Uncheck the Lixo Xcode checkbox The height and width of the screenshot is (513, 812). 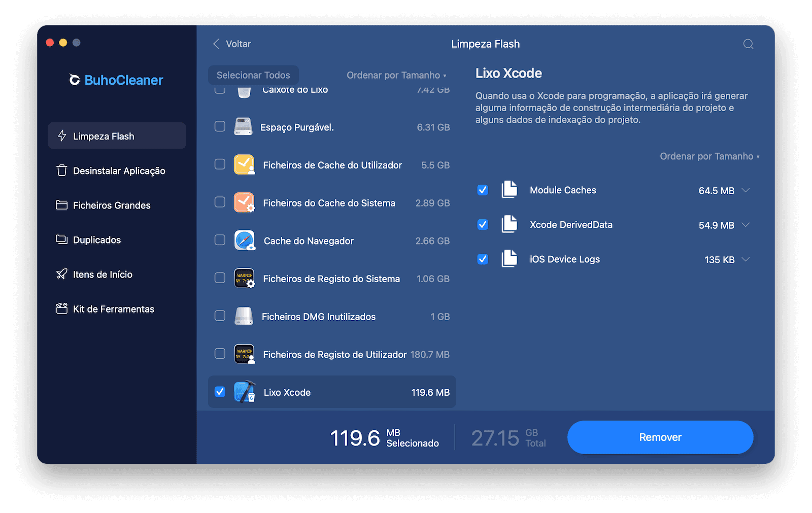click(x=220, y=392)
